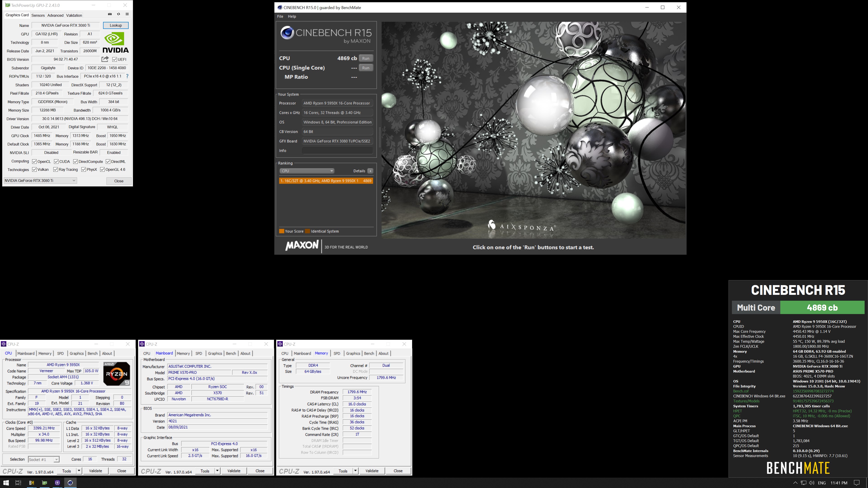Open Windows Start menu

tap(6, 483)
